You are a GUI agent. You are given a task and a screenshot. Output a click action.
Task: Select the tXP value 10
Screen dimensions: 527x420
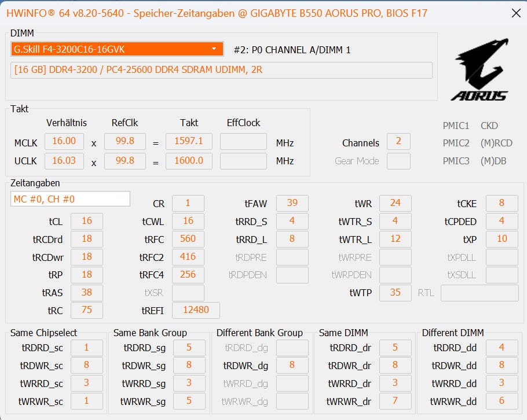[502, 239]
